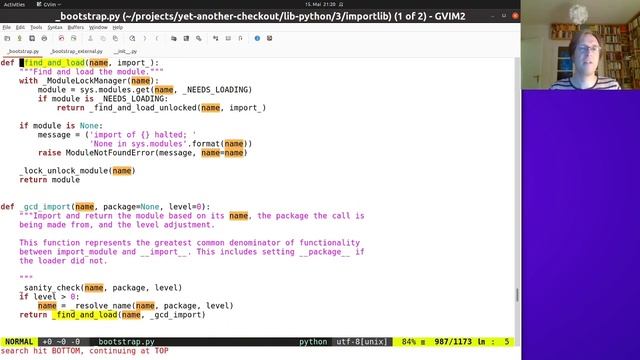Click the Save current file toolbar icon
This screenshot has width=640, height=360.
click(x=19, y=38)
